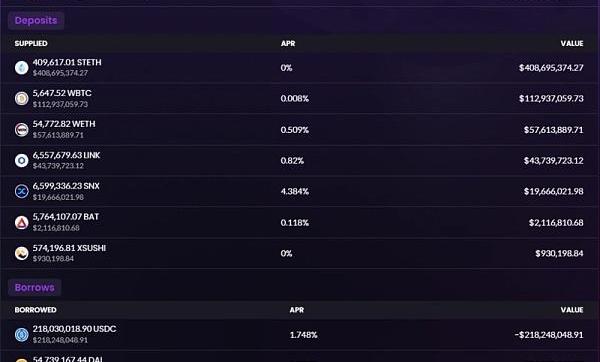Screen dimensions: 600x362
Task: Click the LINK token icon
Action: pos(21,160)
